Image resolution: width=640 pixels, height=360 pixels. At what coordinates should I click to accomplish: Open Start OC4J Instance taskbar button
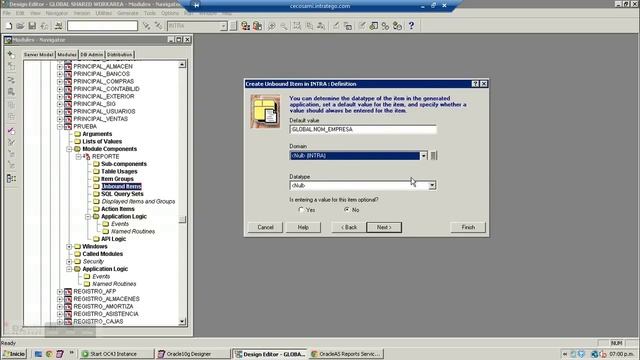coord(116,354)
